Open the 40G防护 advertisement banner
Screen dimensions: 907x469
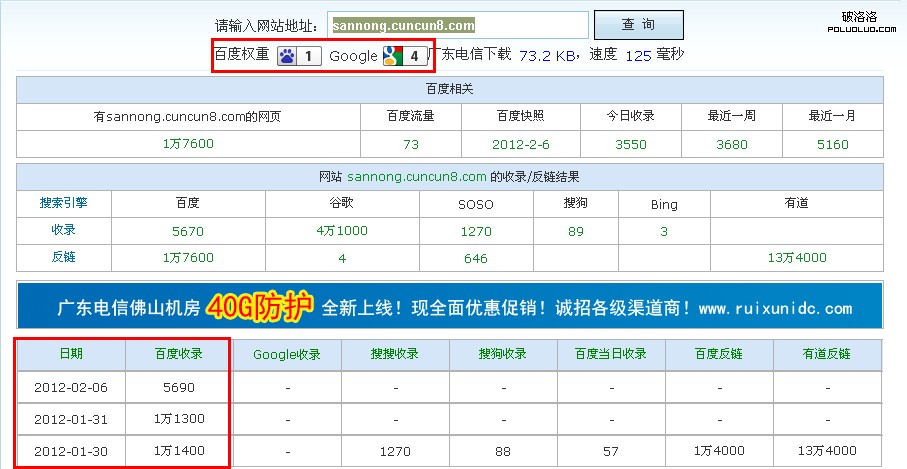coord(450,306)
